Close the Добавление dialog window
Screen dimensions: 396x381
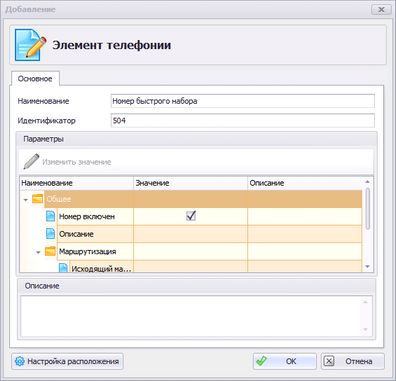[381, 9]
